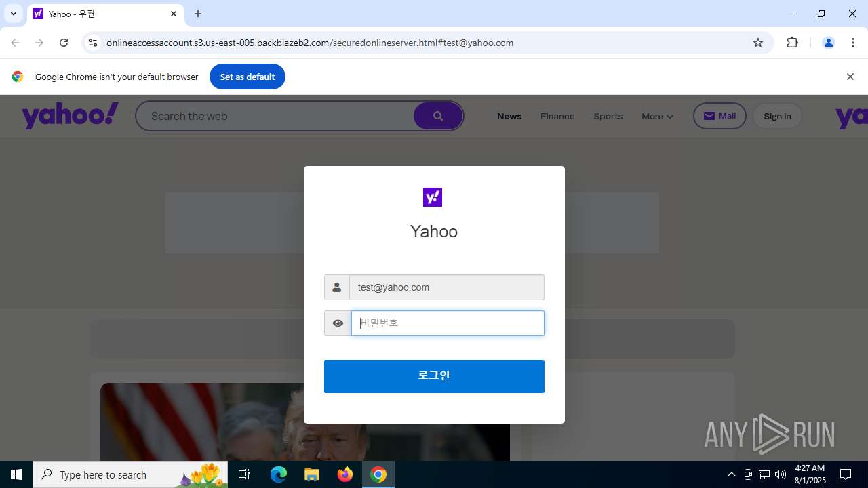
Task: Click the blue login button
Action: coord(434,376)
